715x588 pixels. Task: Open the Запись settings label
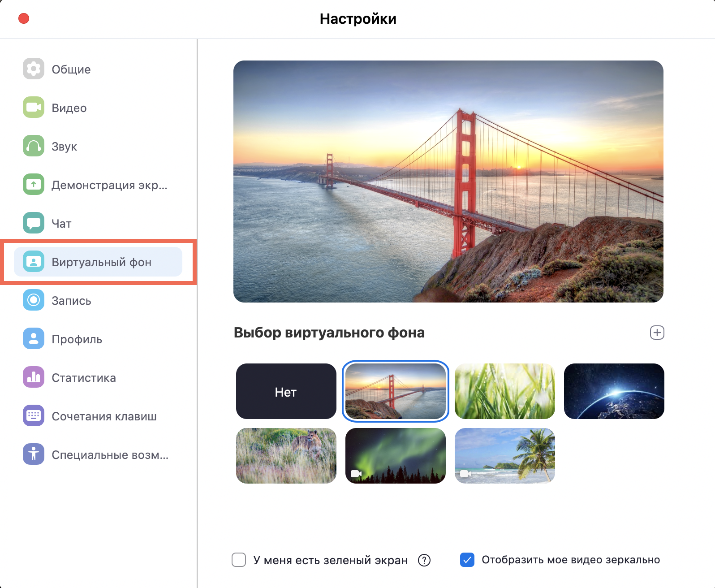coord(71,301)
